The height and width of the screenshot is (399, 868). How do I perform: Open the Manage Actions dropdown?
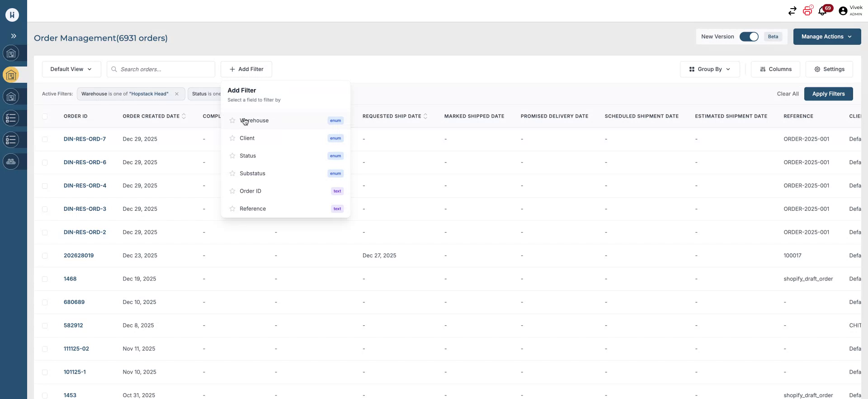(x=826, y=37)
